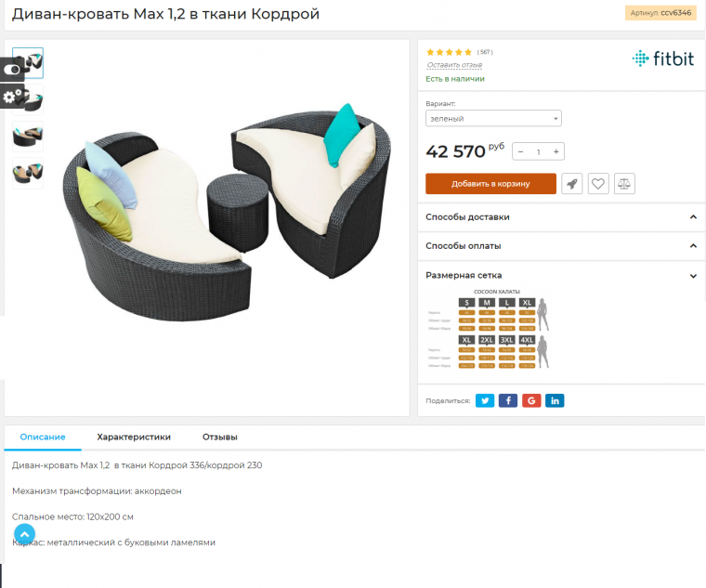Add product to favorites with heart icon
706x588 pixels.
click(598, 184)
